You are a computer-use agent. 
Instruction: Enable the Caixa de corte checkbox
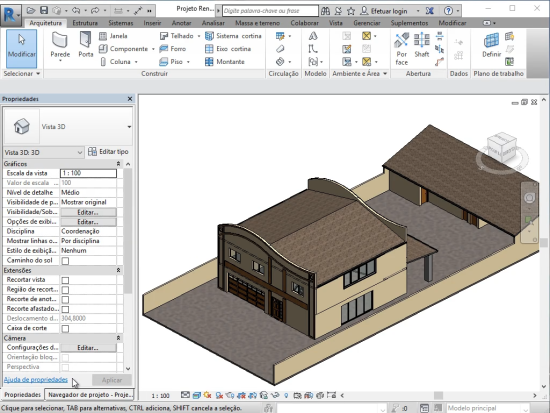65,328
